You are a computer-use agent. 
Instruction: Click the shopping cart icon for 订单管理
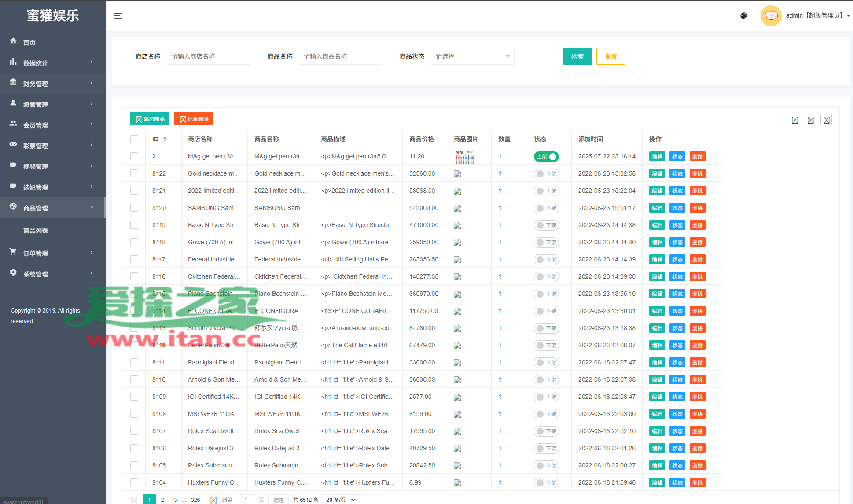(x=13, y=252)
